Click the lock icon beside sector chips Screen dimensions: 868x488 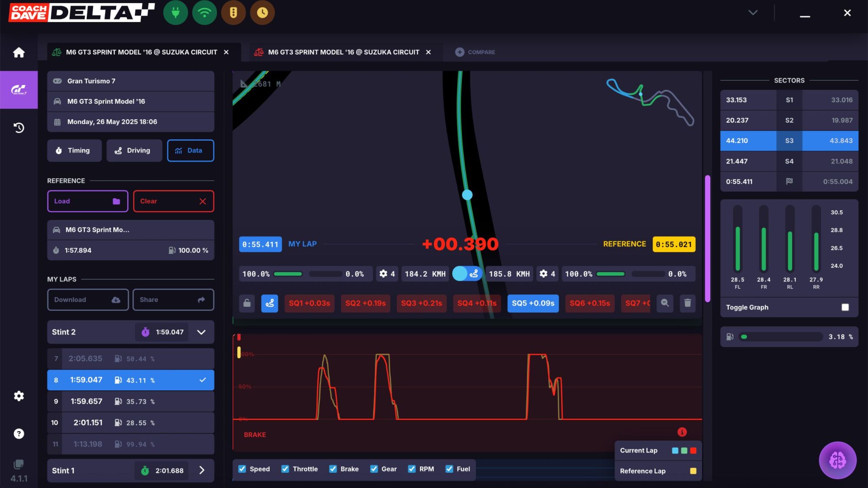click(247, 303)
